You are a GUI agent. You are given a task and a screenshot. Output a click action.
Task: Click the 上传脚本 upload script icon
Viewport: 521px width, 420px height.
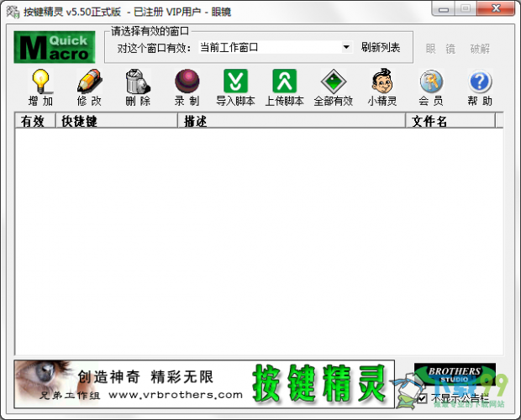click(x=284, y=81)
